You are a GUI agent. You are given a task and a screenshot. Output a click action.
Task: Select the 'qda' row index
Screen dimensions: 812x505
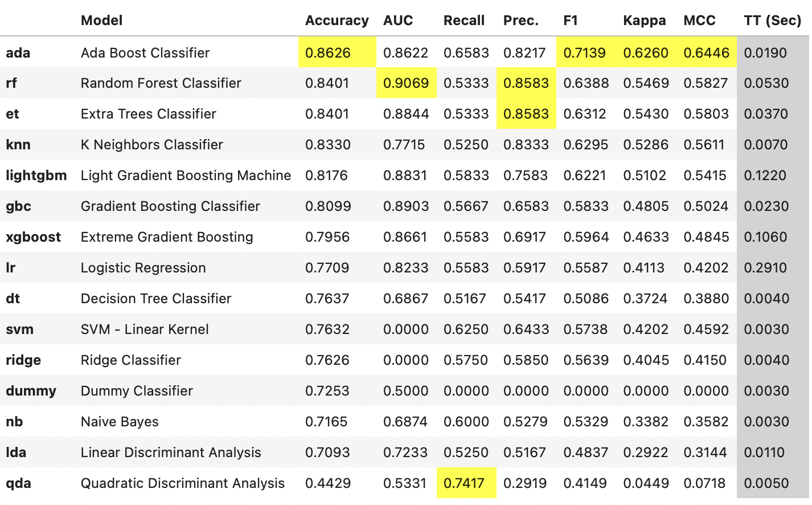tap(18, 483)
